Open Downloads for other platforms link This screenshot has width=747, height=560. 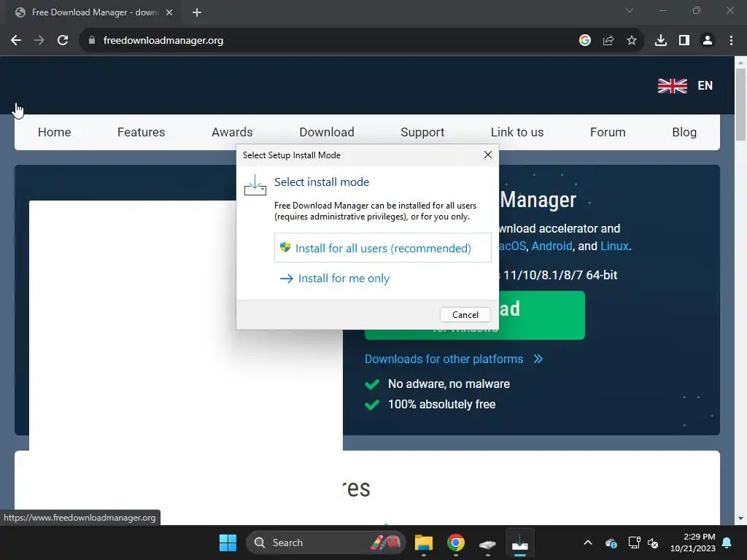click(x=444, y=359)
